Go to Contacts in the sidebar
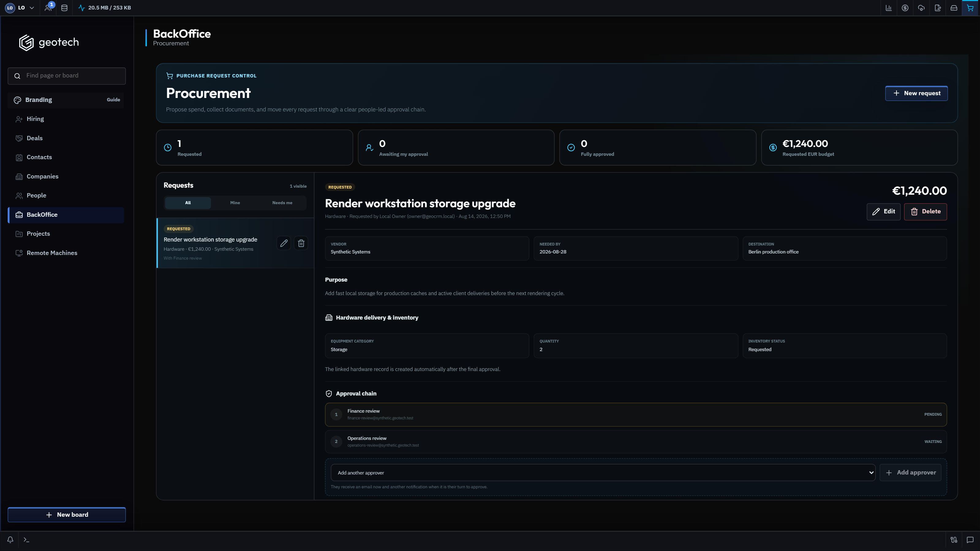 [x=66, y=157]
